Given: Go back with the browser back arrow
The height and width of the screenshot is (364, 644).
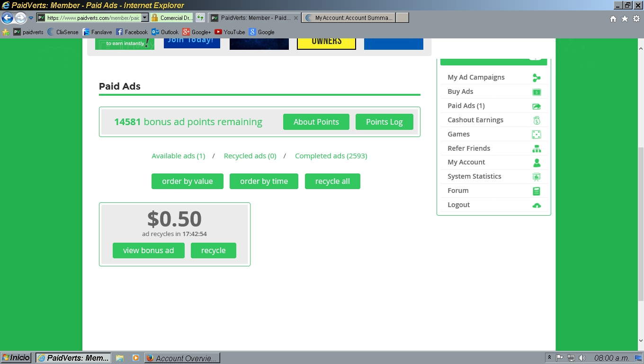Looking at the screenshot, I should click(7, 18).
